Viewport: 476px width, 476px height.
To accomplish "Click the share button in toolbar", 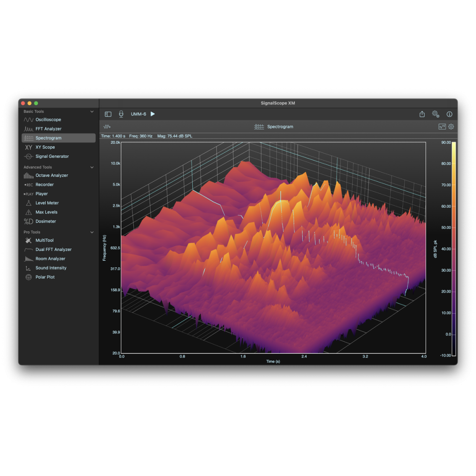I will pyautogui.click(x=422, y=114).
